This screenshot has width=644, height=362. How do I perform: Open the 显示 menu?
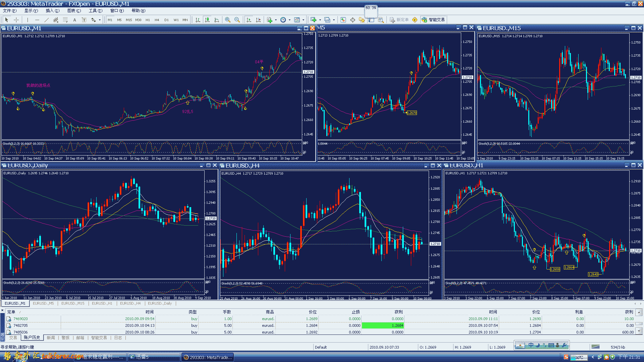[31, 11]
